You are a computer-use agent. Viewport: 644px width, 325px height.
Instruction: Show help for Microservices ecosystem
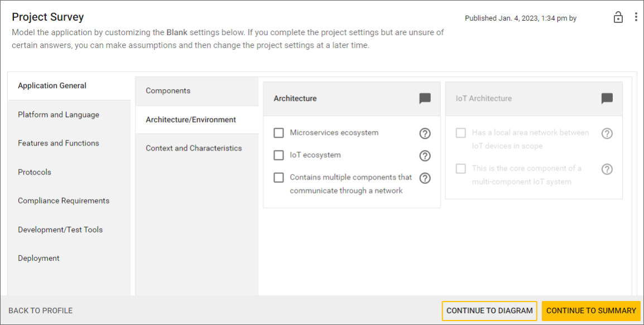pyautogui.click(x=425, y=133)
